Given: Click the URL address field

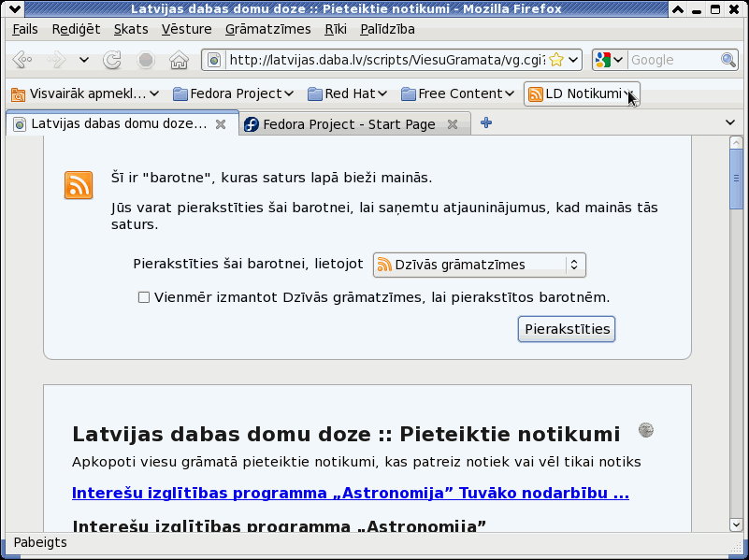Looking at the screenshot, I should point(386,60).
